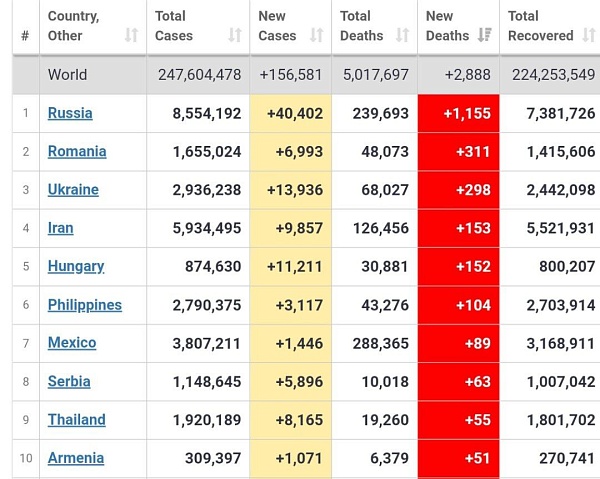This screenshot has height=479, width=600.
Task: Open the Iran country link
Action: [x=60, y=228]
